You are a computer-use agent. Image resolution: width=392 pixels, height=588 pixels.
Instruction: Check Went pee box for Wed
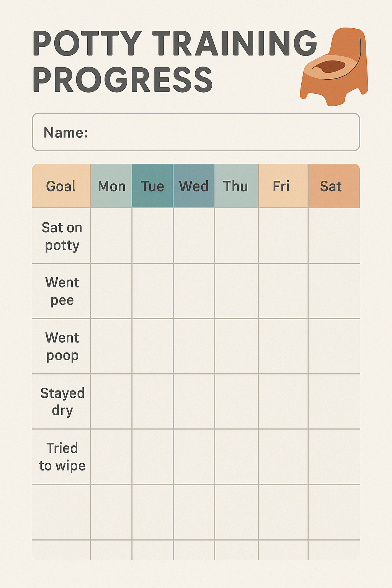click(194, 291)
